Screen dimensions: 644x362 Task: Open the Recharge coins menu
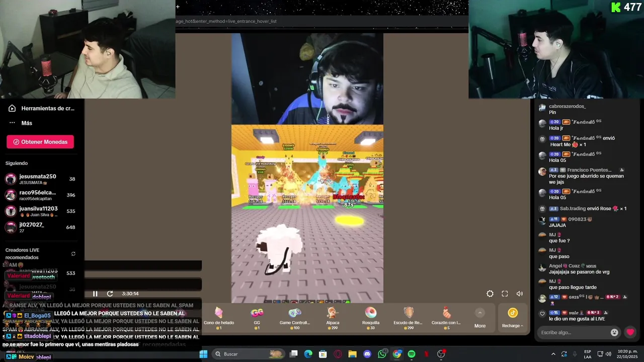[x=512, y=318]
